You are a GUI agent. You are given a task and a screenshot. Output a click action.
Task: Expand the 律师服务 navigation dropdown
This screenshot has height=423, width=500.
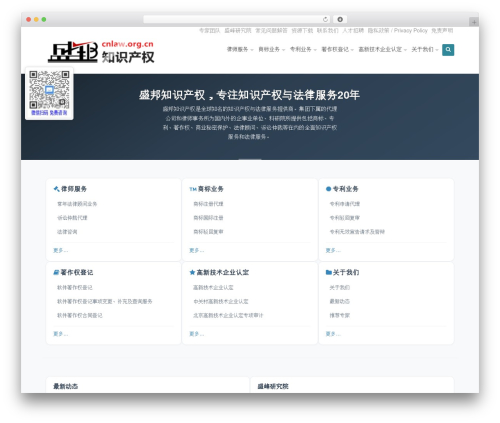[240, 49]
